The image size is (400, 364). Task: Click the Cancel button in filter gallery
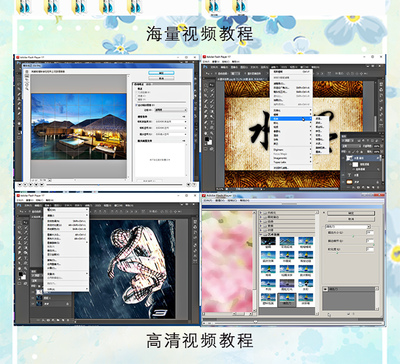(x=351, y=219)
